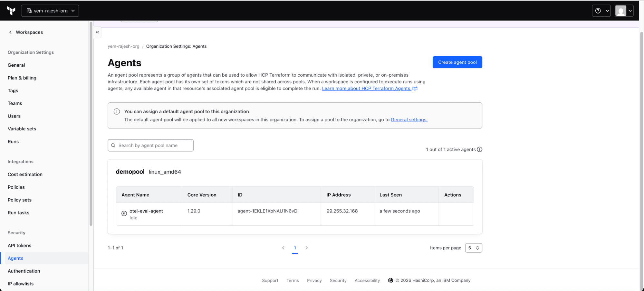Viewport: 644px width, 291px height.
Task: Open Teams settings page
Action: [15, 103]
